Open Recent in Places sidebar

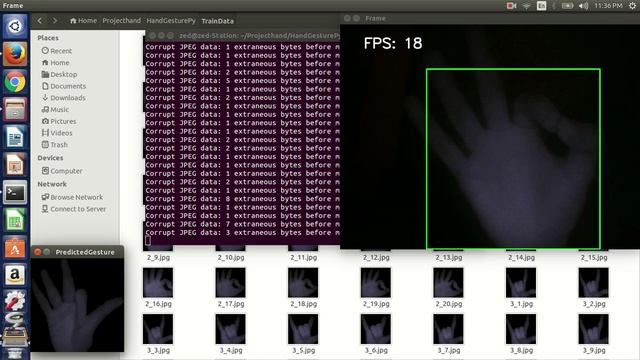pyautogui.click(x=57, y=51)
